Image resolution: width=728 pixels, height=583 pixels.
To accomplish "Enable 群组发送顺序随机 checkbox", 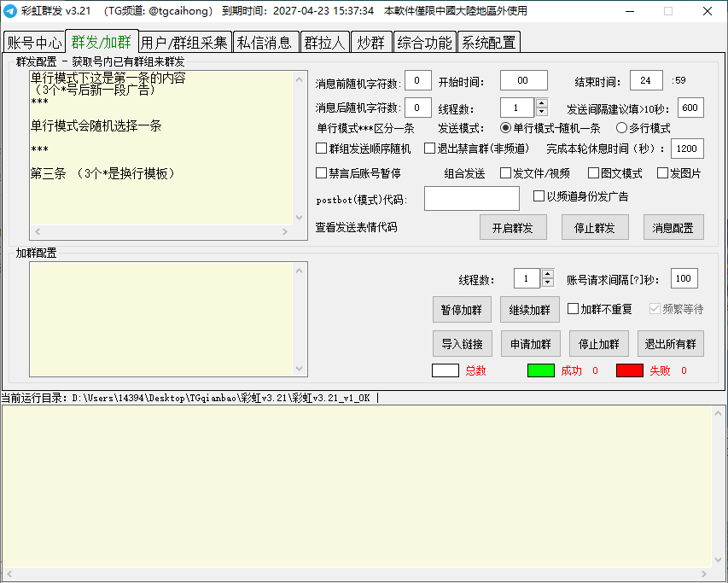I will click(322, 149).
